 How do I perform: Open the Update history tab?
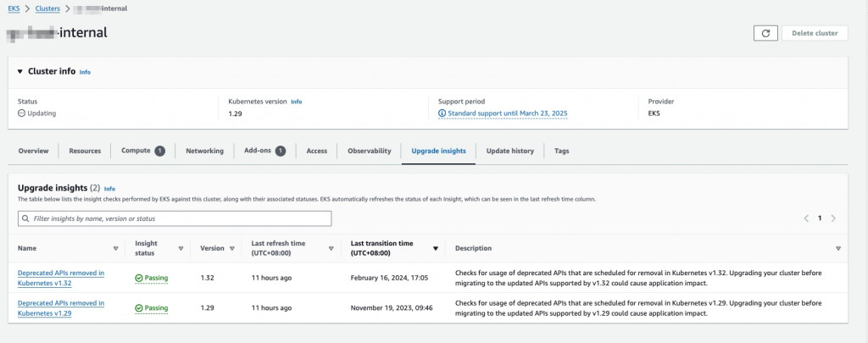pyautogui.click(x=509, y=151)
